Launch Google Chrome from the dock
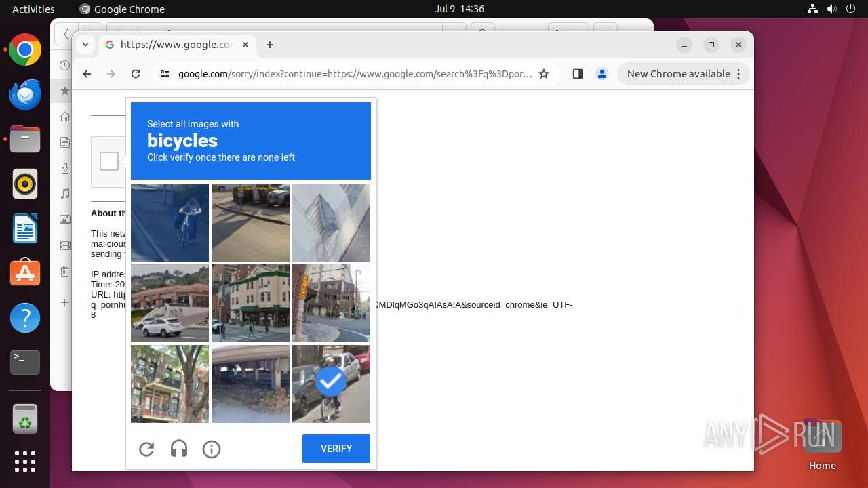This screenshot has width=868, height=488. click(x=25, y=50)
